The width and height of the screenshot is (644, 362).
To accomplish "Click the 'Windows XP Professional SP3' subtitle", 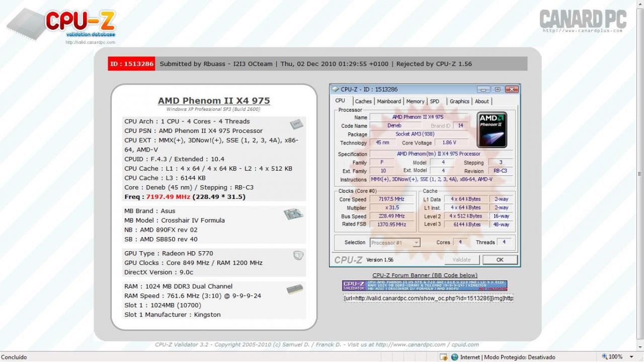I will tap(213, 109).
